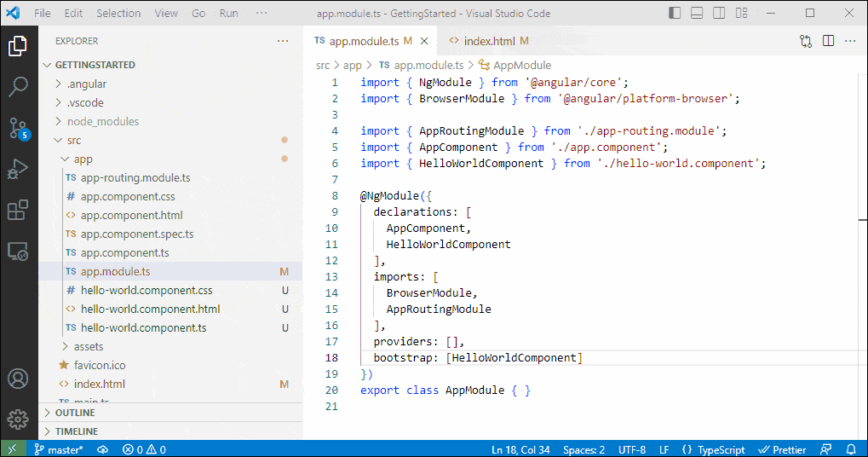
Task: Open hello-world.component.html in explorer
Action: pyautogui.click(x=150, y=309)
